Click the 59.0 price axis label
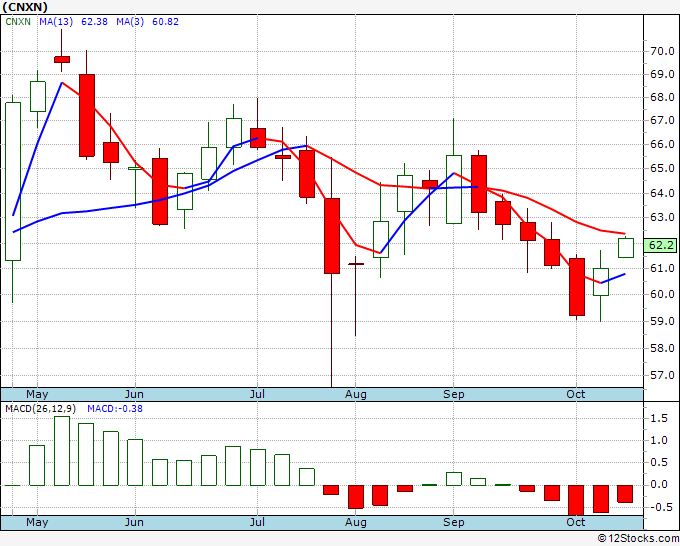Viewport: 680px width, 546px height. tap(662, 321)
